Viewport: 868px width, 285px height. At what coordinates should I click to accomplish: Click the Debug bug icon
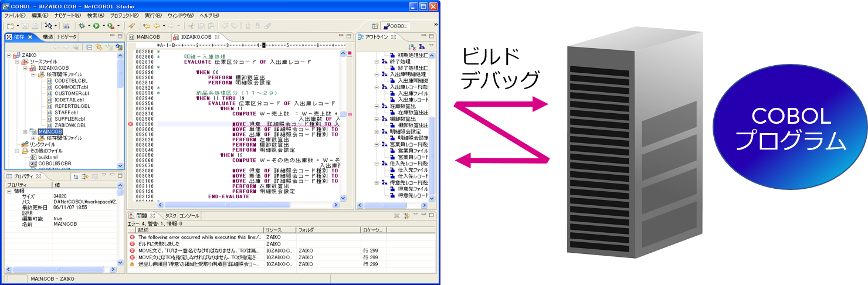pos(82,26)
